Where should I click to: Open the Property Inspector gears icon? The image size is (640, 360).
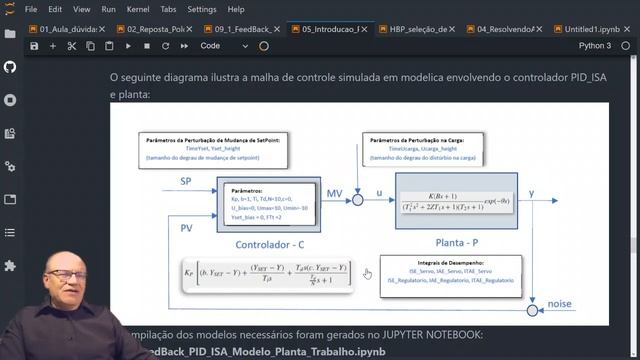point(10,167)
